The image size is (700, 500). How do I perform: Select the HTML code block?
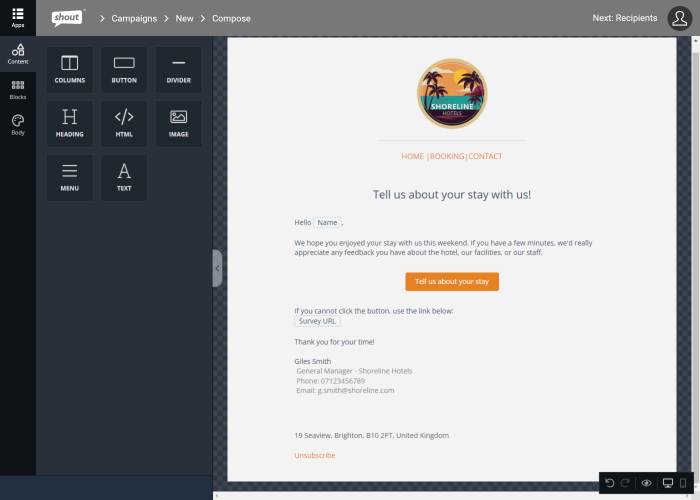(124, 123)
